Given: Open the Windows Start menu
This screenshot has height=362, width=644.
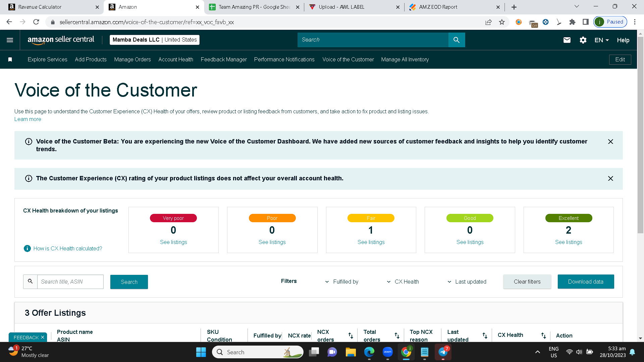Looking at the screenshot, I should click(201, 352).
